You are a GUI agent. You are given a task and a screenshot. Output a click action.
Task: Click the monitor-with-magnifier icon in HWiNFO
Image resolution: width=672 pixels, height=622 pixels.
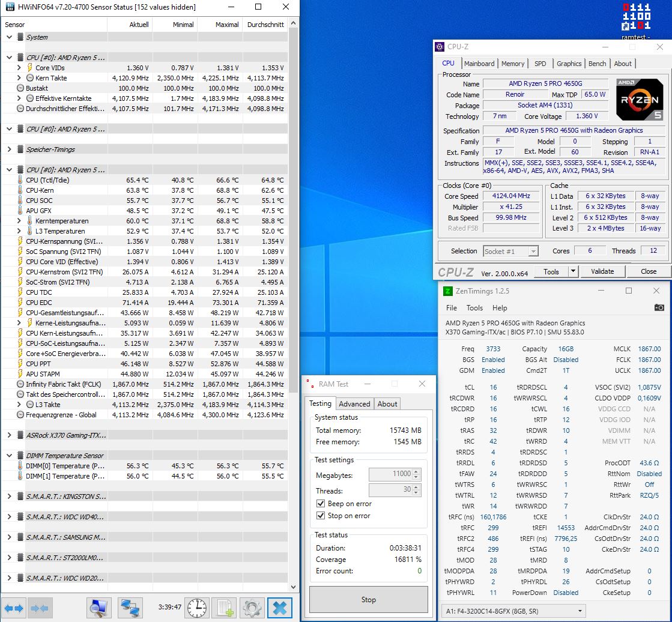[99, 608]
